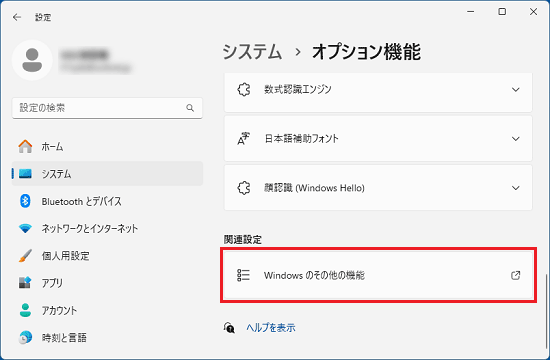Click the ホーム house icon

(25, 146)
